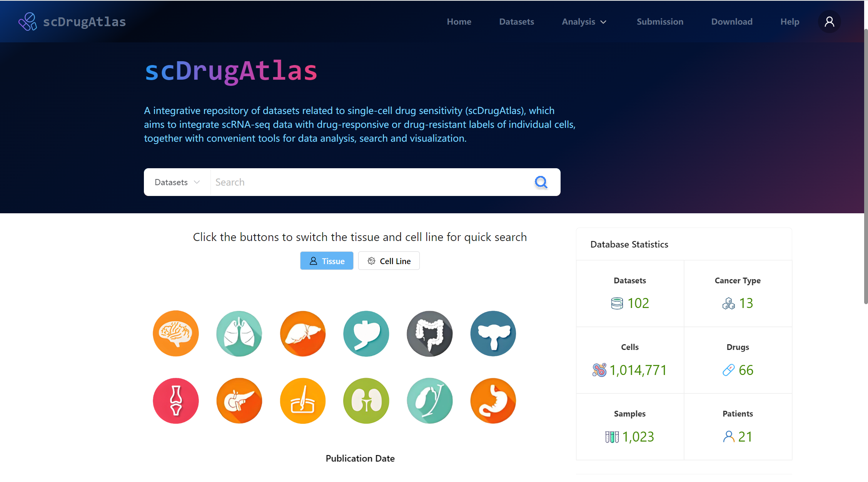Pick the kidney tissue icon
Viewport: 868px width, 482px height.
point(366,401)
